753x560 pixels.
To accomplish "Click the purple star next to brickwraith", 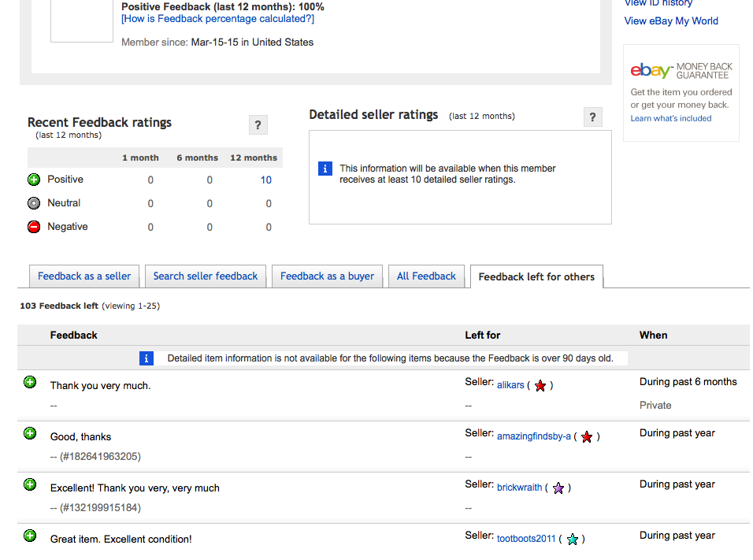I will pyautogui.click(x=558, y=488).
